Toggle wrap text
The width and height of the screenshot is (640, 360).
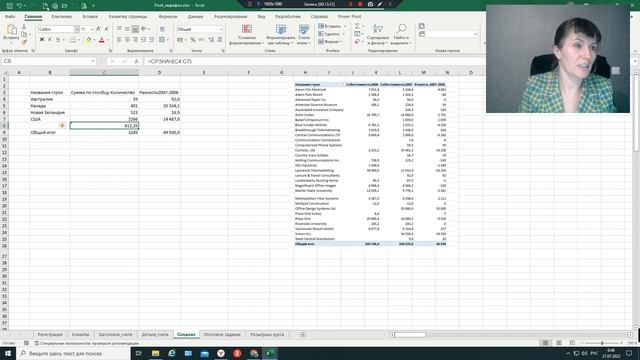(162, 29)
